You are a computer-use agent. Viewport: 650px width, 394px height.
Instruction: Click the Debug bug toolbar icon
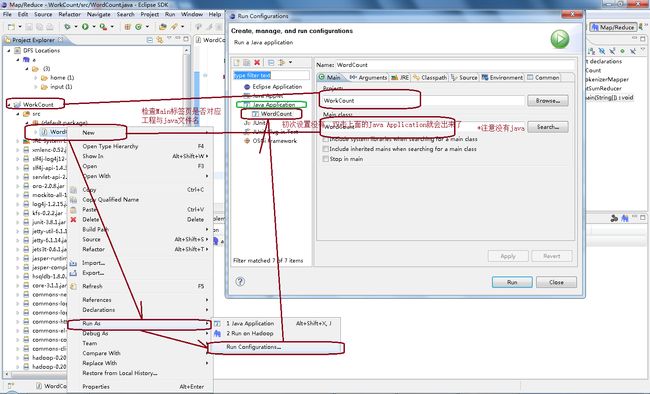(67, 27)
